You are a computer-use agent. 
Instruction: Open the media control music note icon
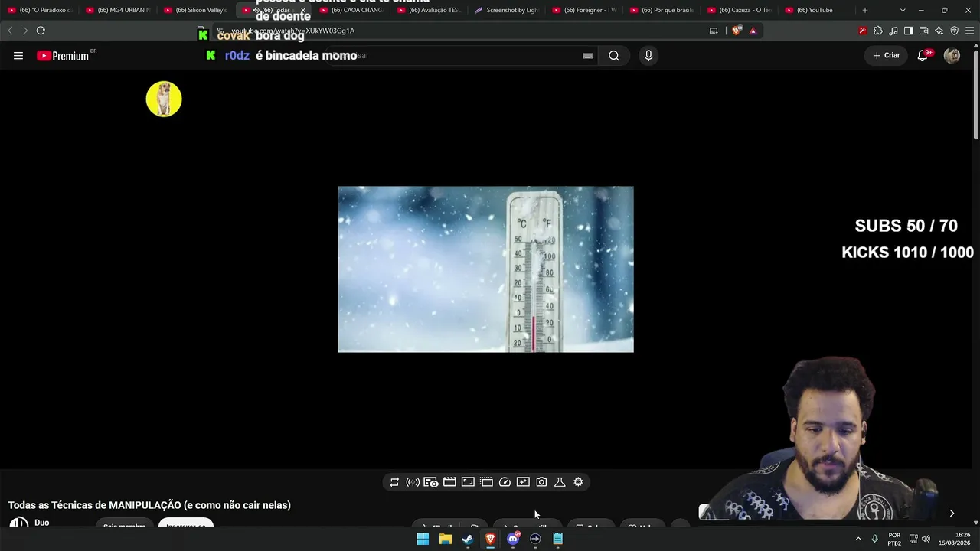(893, 31)
